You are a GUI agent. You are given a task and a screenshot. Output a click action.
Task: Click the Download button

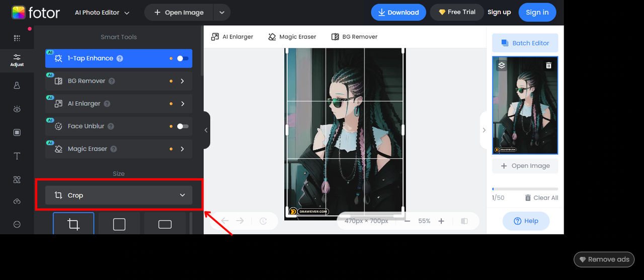tap(398, 13)
